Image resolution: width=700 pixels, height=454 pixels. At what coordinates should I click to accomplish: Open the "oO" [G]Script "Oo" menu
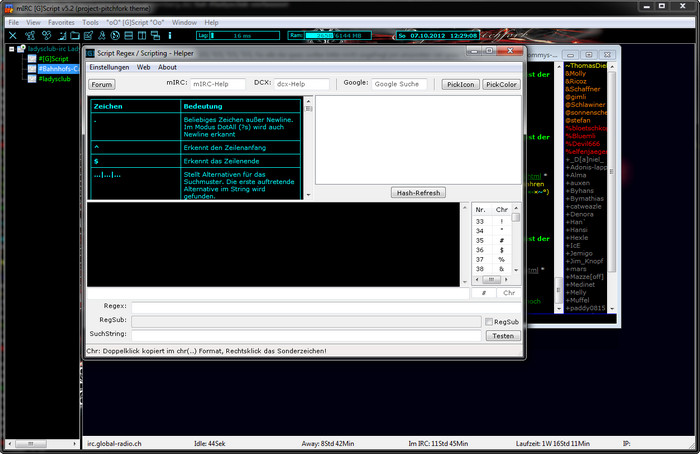(x=135, y=22)
